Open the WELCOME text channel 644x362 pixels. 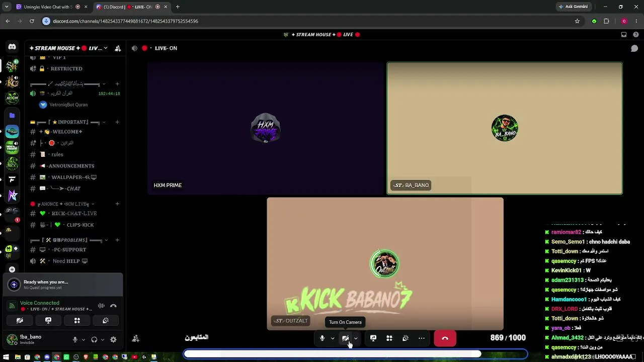coord(74,132)
